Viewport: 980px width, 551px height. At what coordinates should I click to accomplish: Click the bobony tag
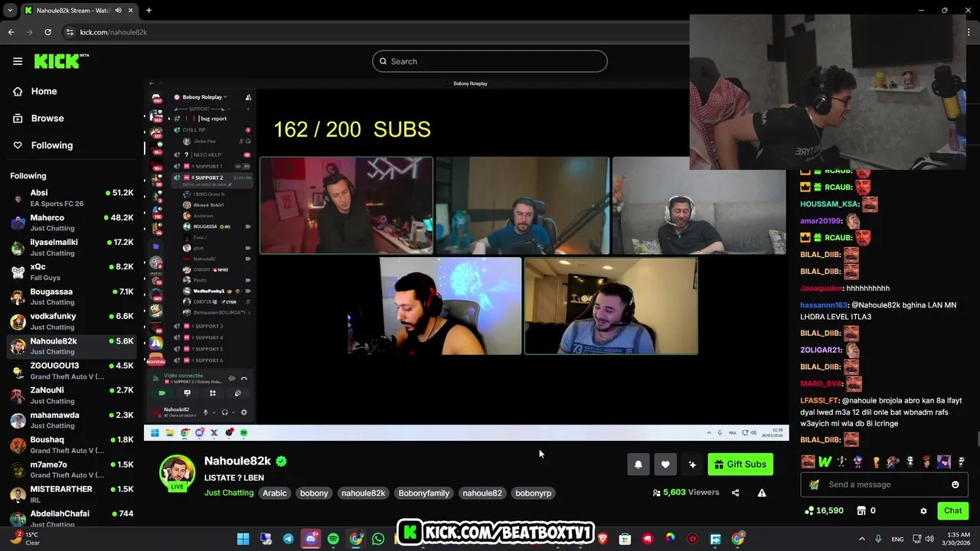pos(314,493)
